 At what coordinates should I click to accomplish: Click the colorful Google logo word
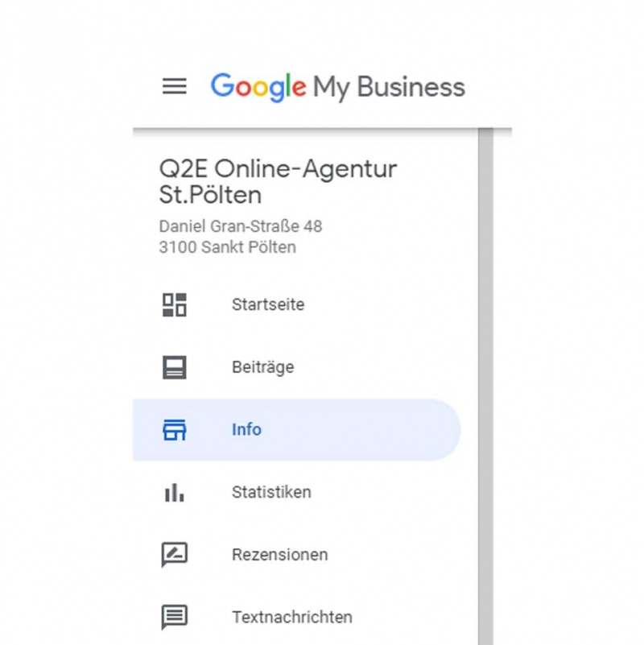[x=258, y=87]
